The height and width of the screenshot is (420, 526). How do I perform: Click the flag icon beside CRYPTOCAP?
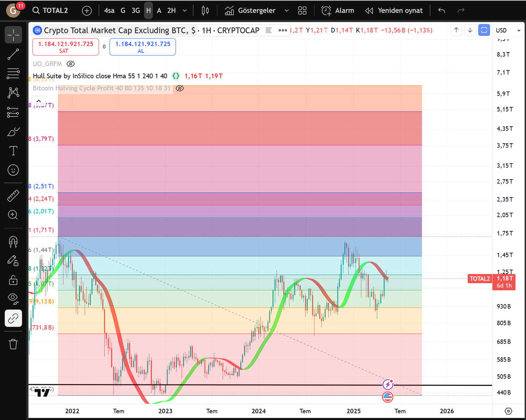point(269,30)
